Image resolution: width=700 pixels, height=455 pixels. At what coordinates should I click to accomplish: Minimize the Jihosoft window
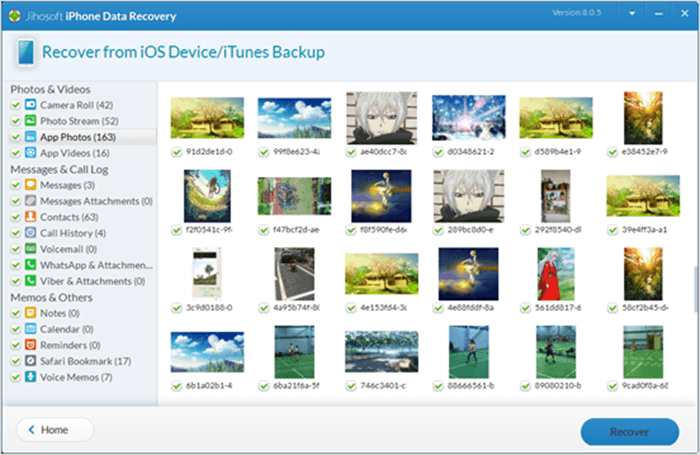pos(658,14)
